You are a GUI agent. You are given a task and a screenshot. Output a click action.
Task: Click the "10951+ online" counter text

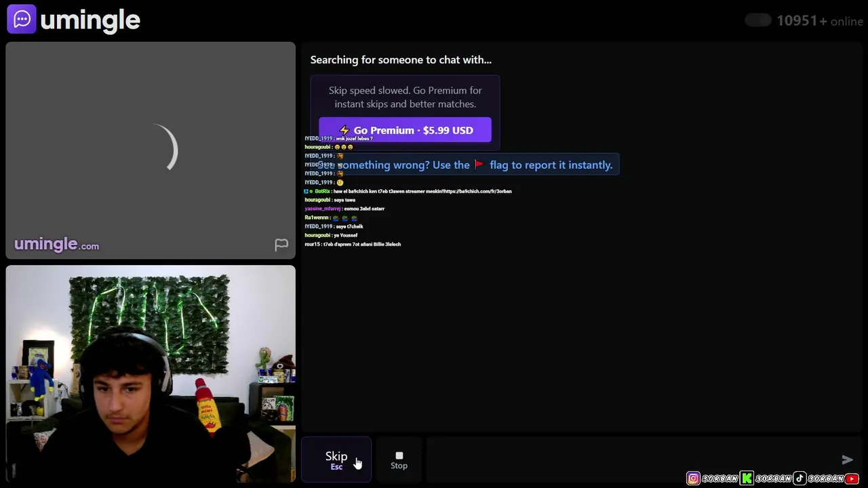[x=820, y=21]
